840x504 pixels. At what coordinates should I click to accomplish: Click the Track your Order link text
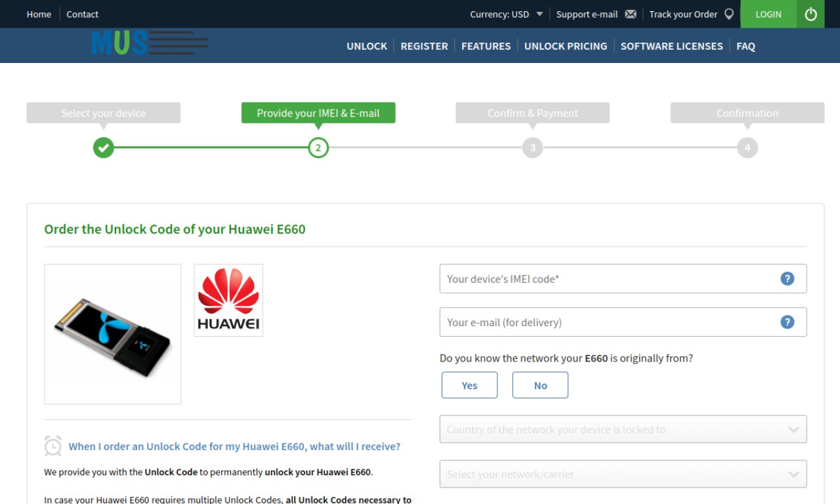click(683, 14)
